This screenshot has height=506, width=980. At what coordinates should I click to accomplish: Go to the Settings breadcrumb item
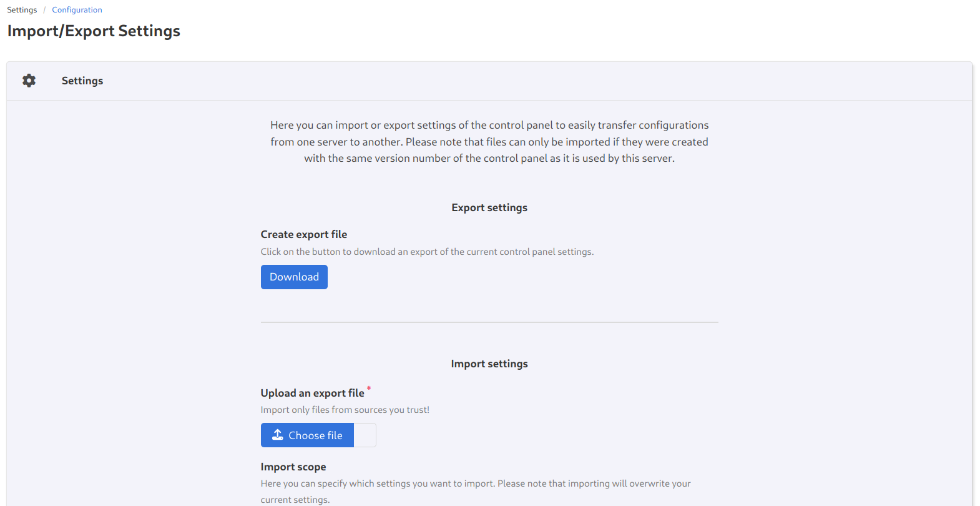pos(22,10)
